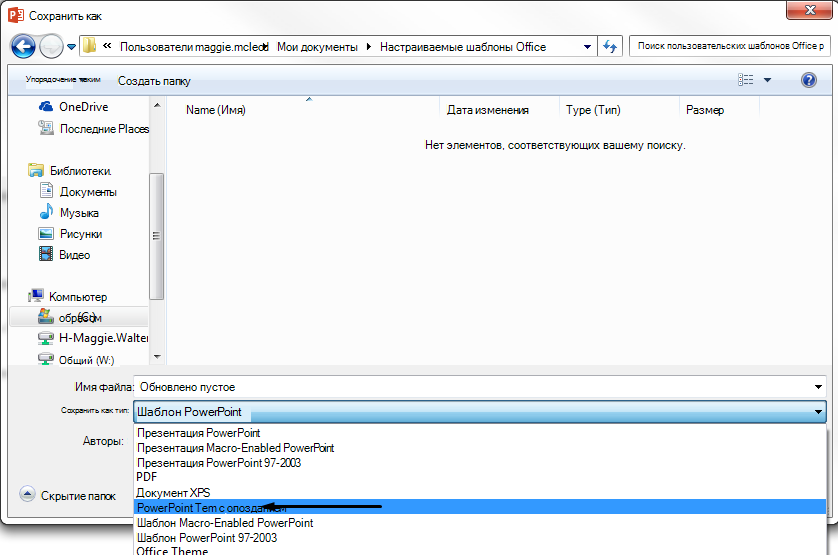Image resolution: width=838 pixels, height=555 pixels.
Task: Select Последние Places in navigation pane
Action: (x=94, y=129)
